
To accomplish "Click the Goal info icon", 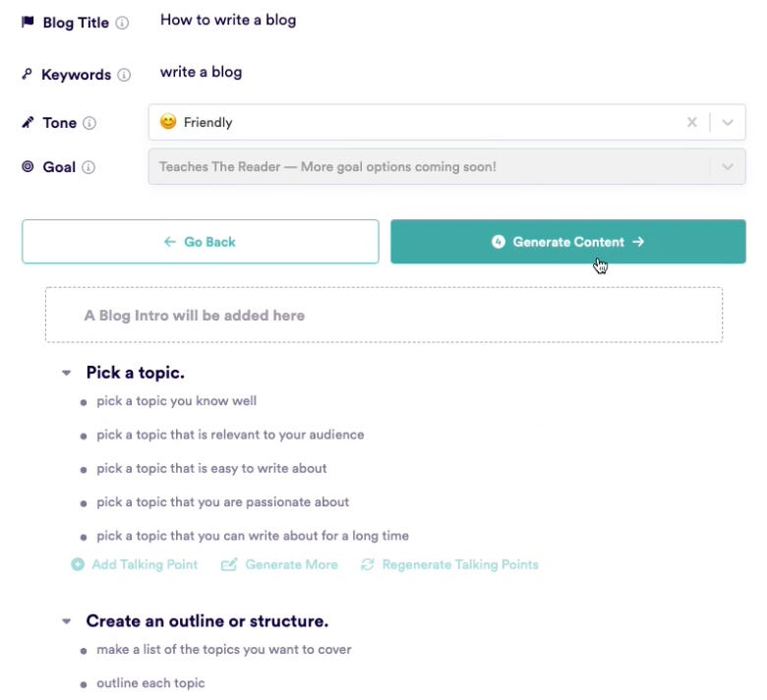I will click(x=88, y=167).
